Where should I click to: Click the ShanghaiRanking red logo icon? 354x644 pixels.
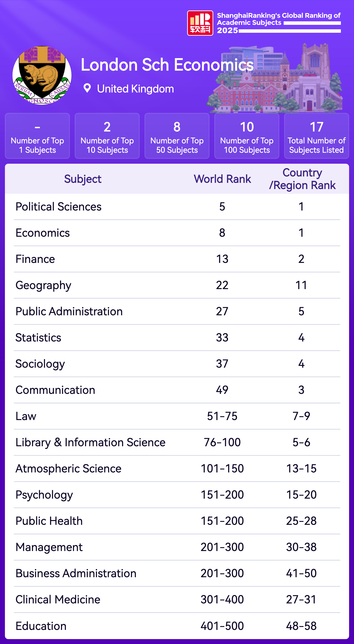coord(200,23)
